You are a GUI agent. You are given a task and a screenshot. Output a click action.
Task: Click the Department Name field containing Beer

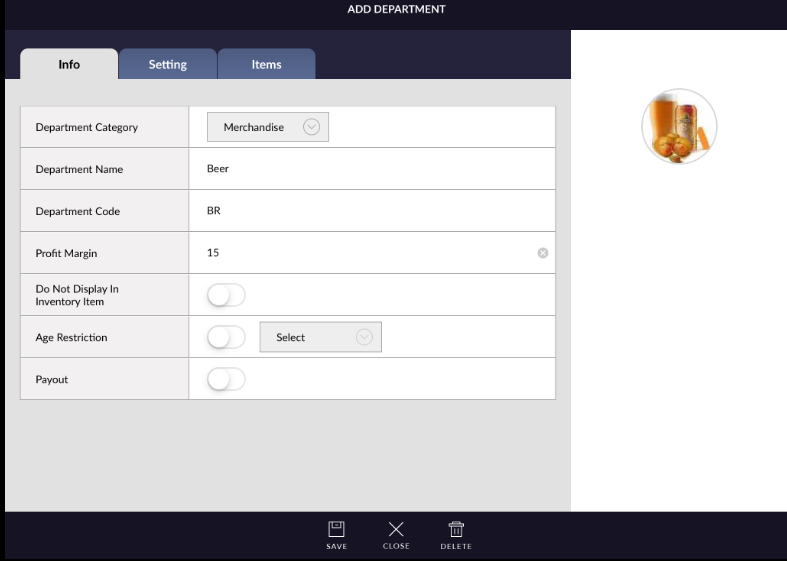click(x=370, y=169)
